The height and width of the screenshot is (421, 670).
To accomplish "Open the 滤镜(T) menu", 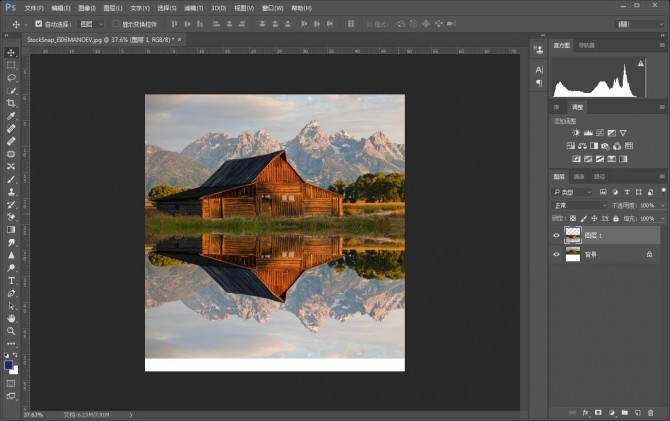I will tap(195, 7).
